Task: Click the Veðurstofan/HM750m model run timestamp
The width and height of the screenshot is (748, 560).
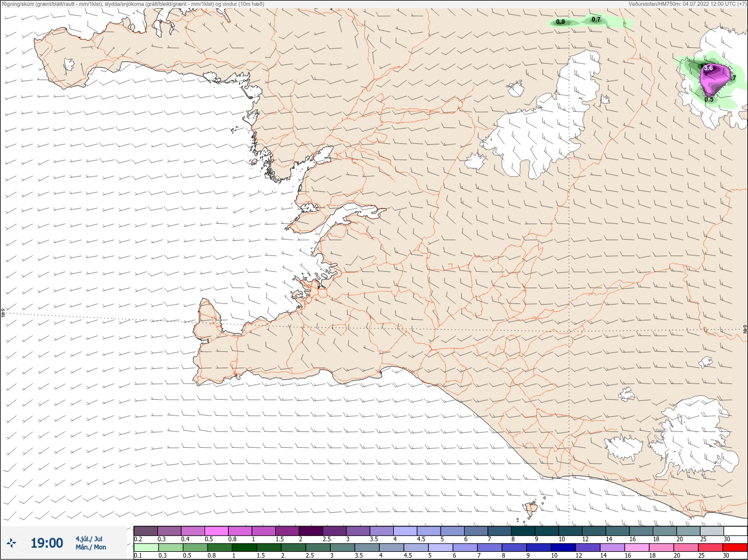Action: (x=687, y=4)
